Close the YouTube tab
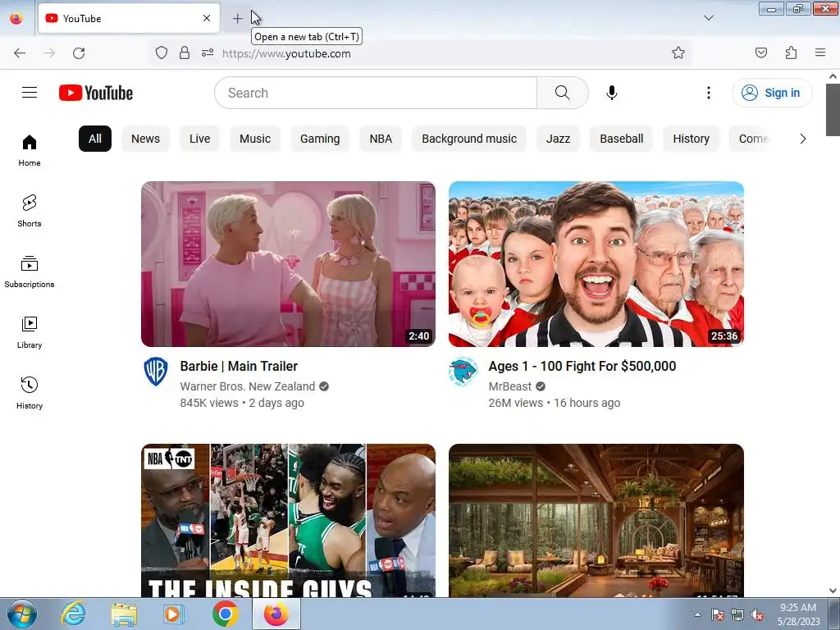840x630 pixels. coord(207,19)
